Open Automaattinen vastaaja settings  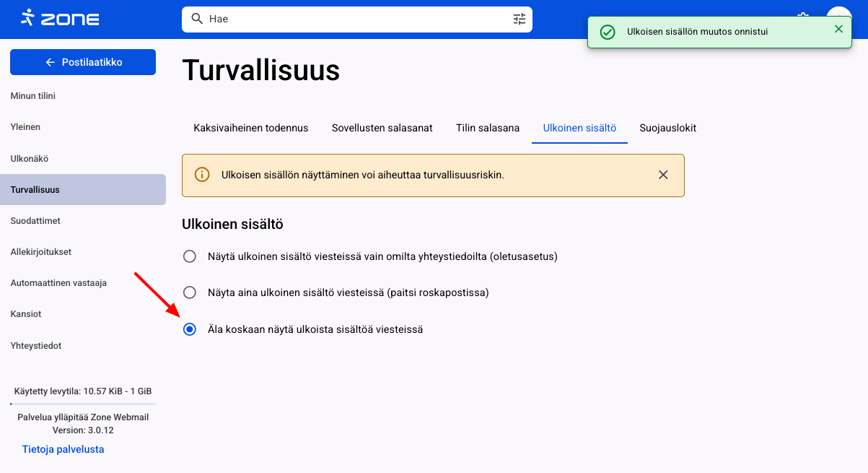coord(58,283)
